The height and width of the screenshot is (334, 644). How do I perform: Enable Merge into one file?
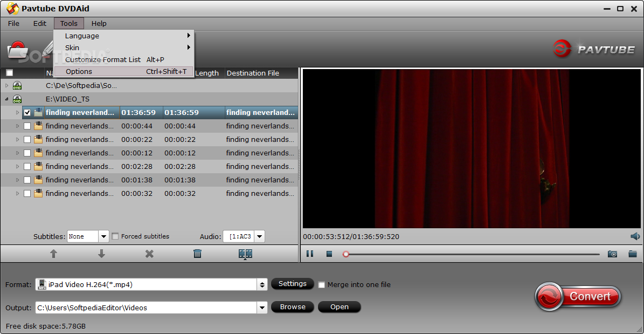pyautogui.click(x=322, y=285)
